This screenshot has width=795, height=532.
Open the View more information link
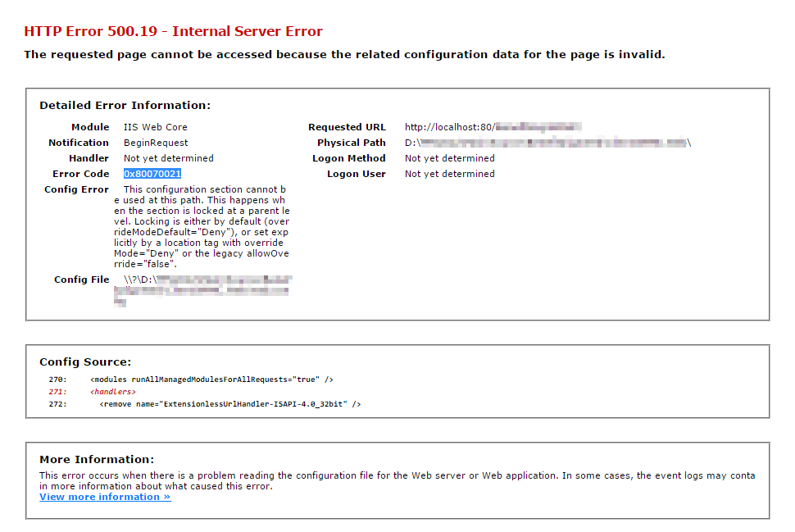tap(105, 497)
